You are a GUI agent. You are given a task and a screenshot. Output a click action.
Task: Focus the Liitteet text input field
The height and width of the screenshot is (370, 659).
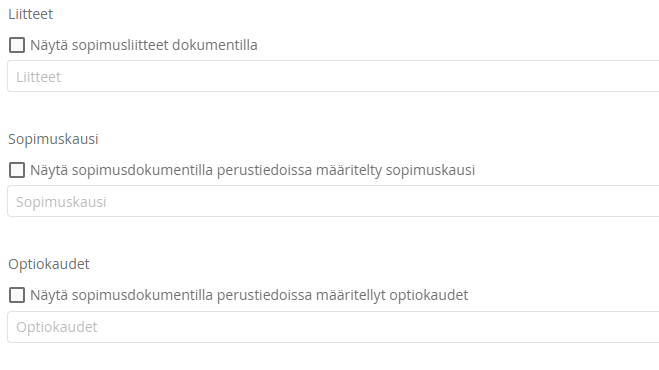point(333,76)
